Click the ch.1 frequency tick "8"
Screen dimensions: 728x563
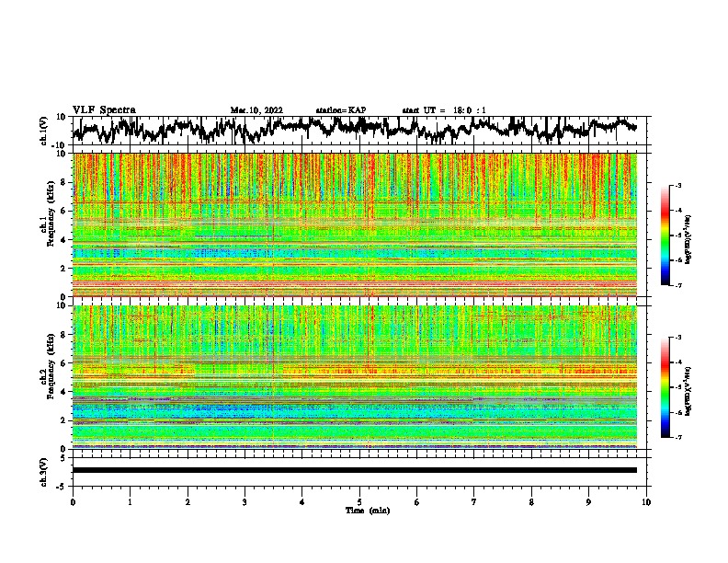pos(64,182)
